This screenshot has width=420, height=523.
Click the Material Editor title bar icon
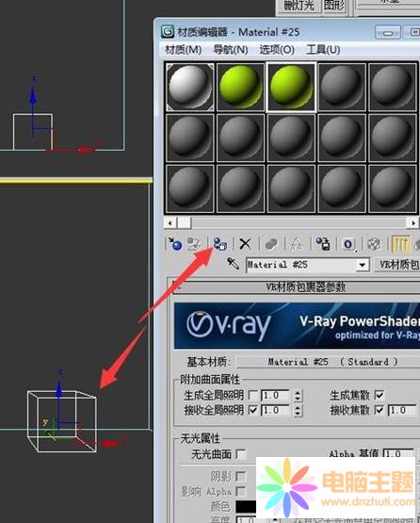tap(168, 32)
